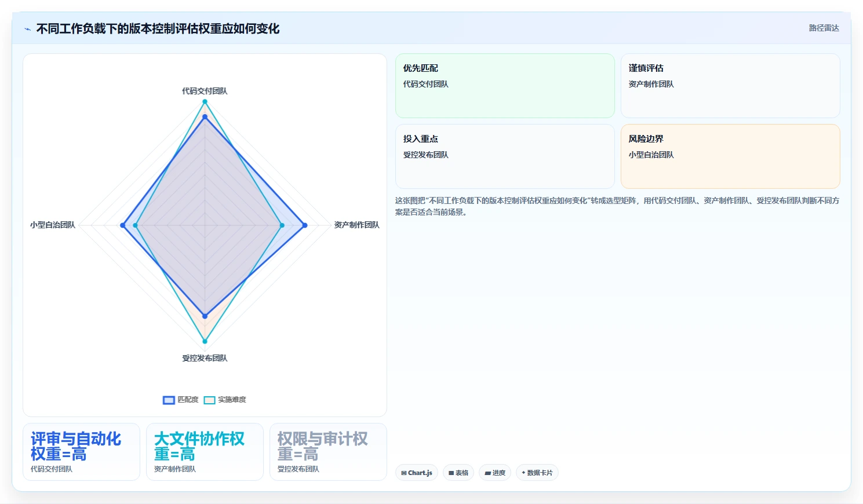Click 受控发布团队 text in 投入重点 card

click(425, 155)
